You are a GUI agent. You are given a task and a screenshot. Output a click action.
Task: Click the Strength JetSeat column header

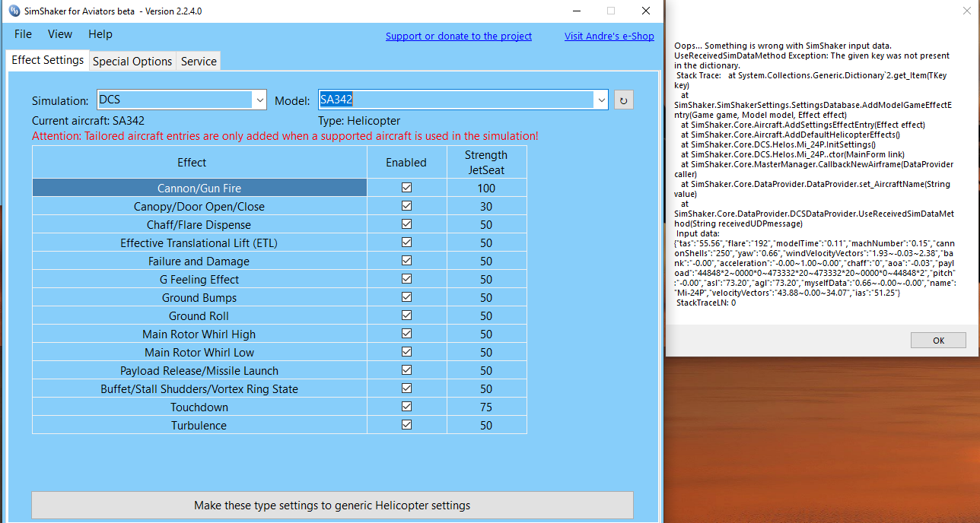pyautogui.click(x=486, y=163)
